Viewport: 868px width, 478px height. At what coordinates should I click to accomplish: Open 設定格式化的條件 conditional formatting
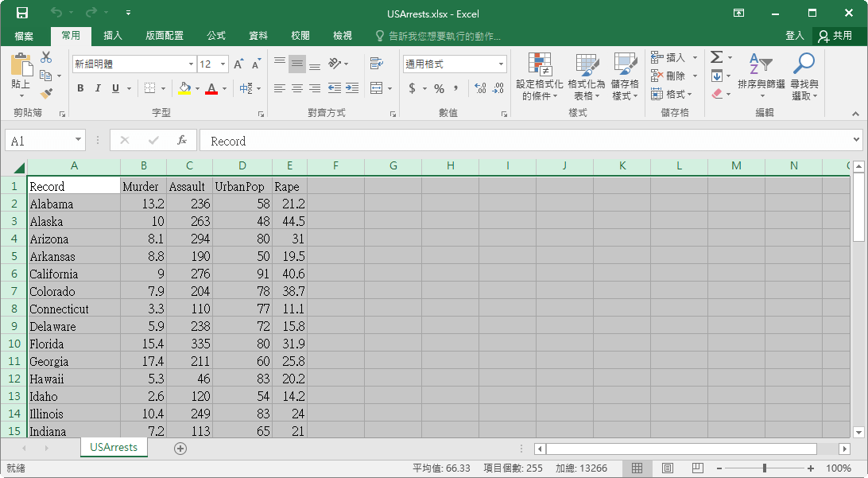tap(540, 77)
